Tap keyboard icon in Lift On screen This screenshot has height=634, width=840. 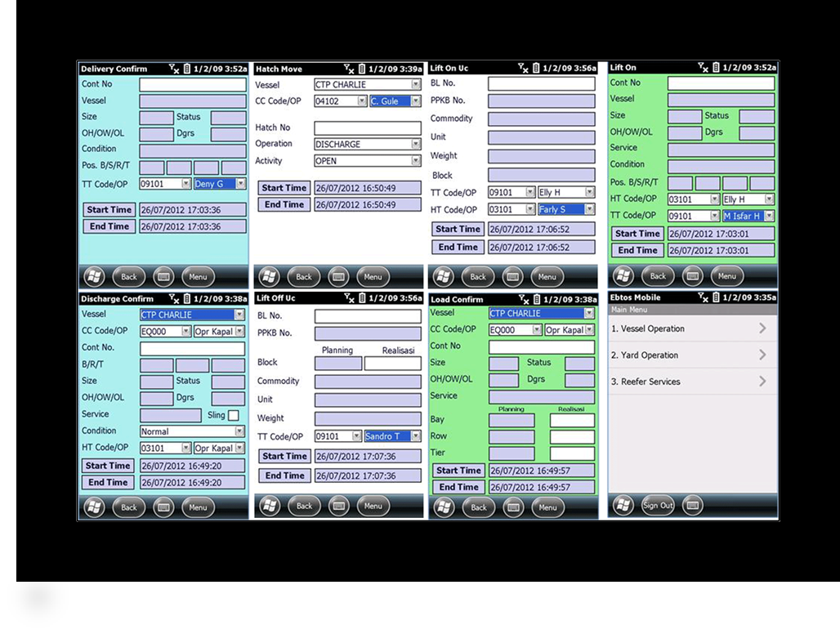tap(693, 276)
